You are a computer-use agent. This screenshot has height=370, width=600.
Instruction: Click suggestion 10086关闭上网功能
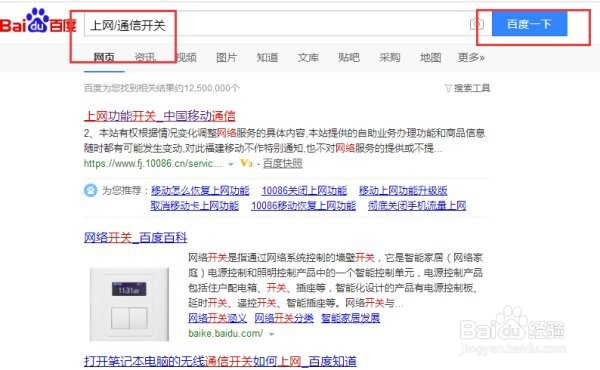point(304,190)
